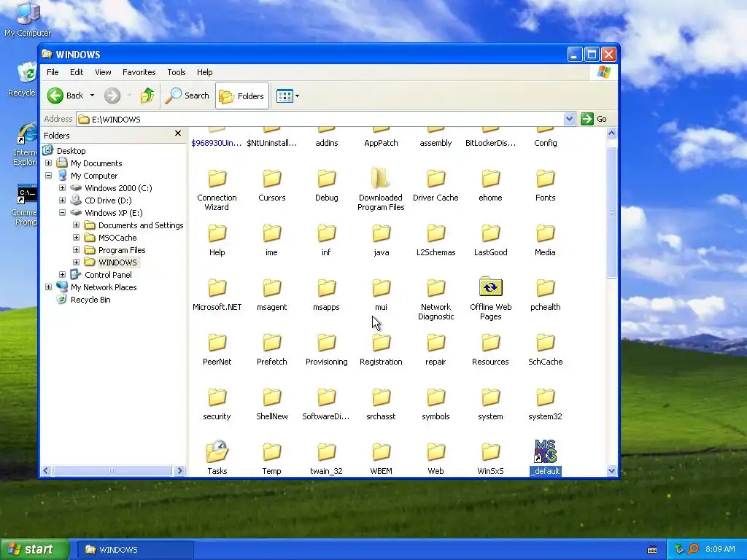Expand My Documents in tree
The image size is (747, 560).
click(49, 163)
